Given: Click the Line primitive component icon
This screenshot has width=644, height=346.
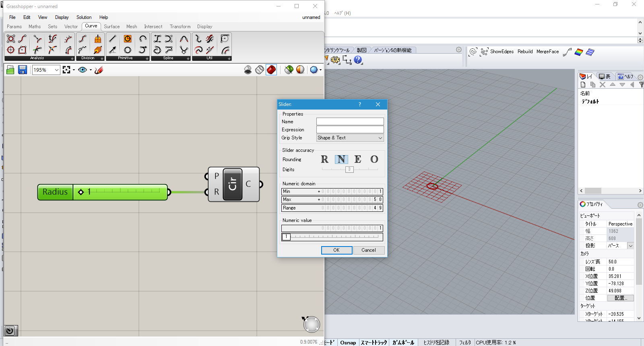Looking at the screenshot, I should point(113,39).
